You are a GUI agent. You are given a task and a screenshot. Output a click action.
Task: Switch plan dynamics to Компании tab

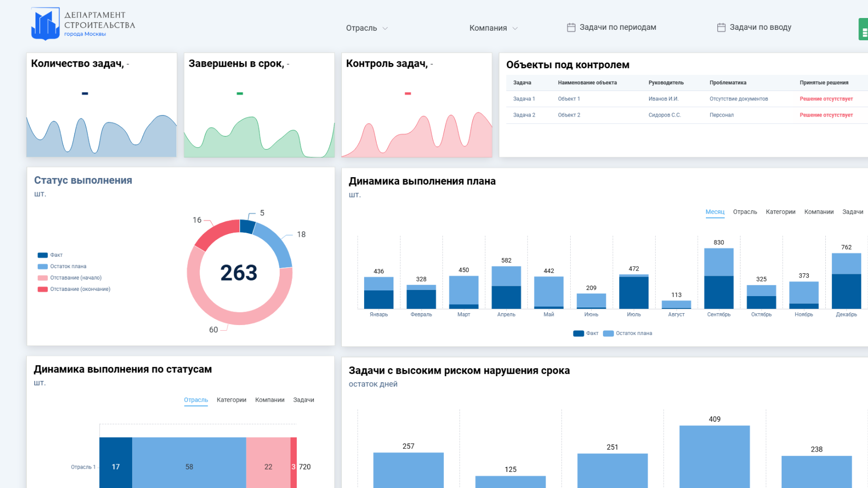tap(819, 212)
